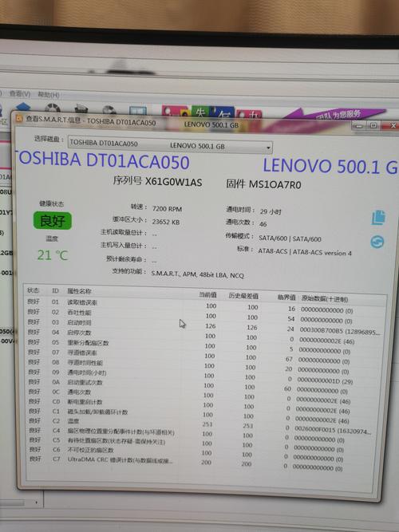Minimize the S.M.A.R.T. dialog window
399x532 pixels.
[x=359, y=125]
